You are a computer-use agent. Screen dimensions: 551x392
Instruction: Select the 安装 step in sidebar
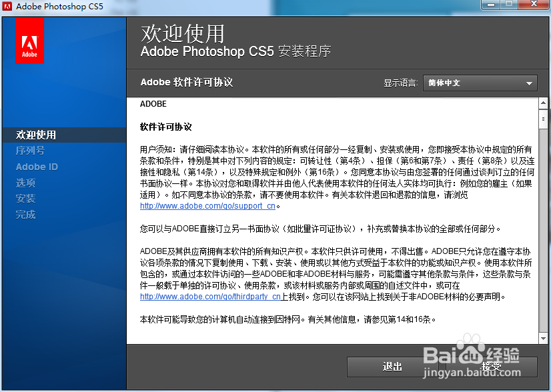(x=25, y=199)
